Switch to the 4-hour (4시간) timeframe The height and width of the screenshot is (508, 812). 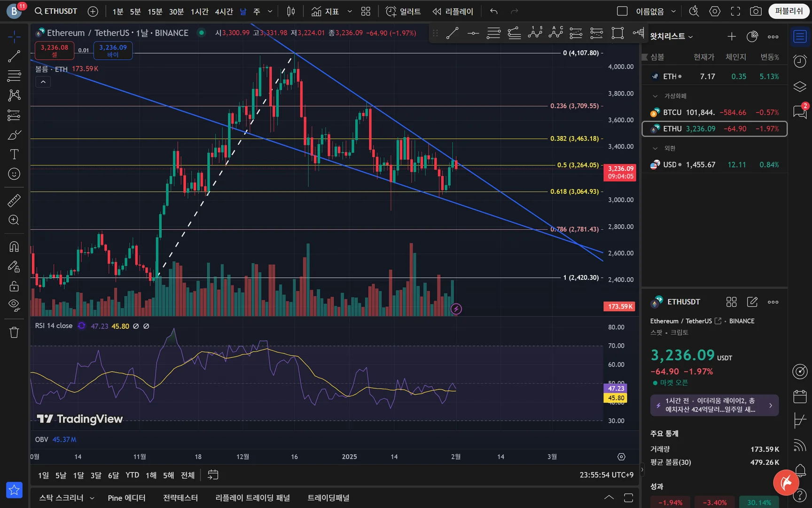coord(224,11)
